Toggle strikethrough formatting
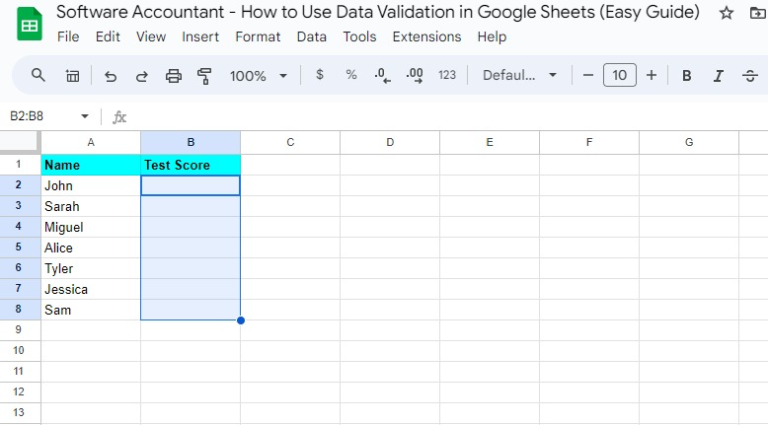This screenshot has height=425, width=768. tap(749, 76)
